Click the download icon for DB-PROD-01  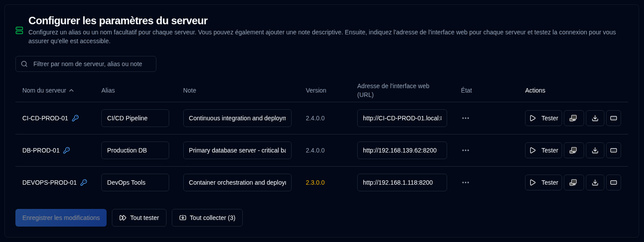pos(595,150)
